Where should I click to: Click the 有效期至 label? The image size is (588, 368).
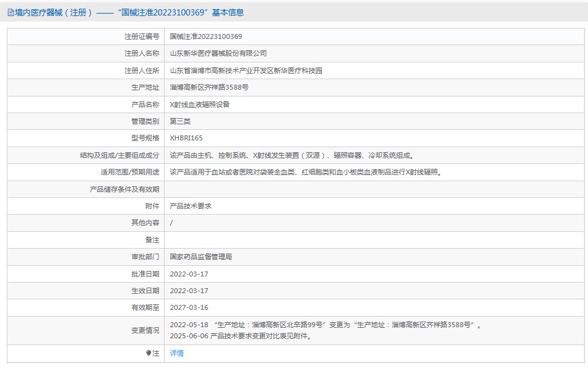pyautogui.click(x=145, y=307)
